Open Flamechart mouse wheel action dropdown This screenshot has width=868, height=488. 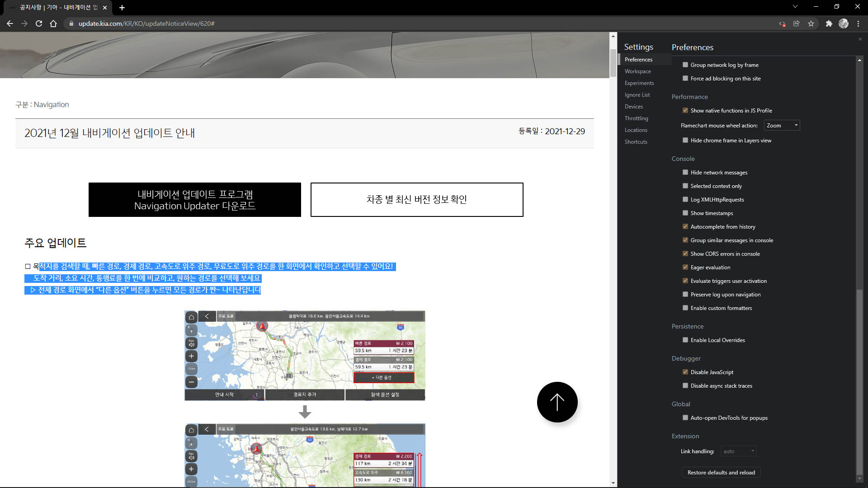[782, 126]
